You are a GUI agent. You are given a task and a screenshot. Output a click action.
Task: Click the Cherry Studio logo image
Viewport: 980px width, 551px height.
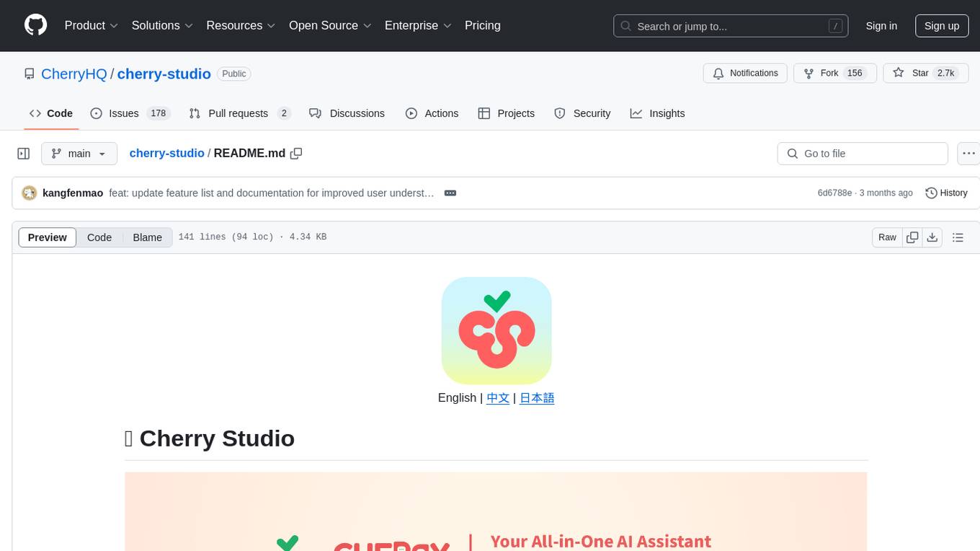coord(496,330)
